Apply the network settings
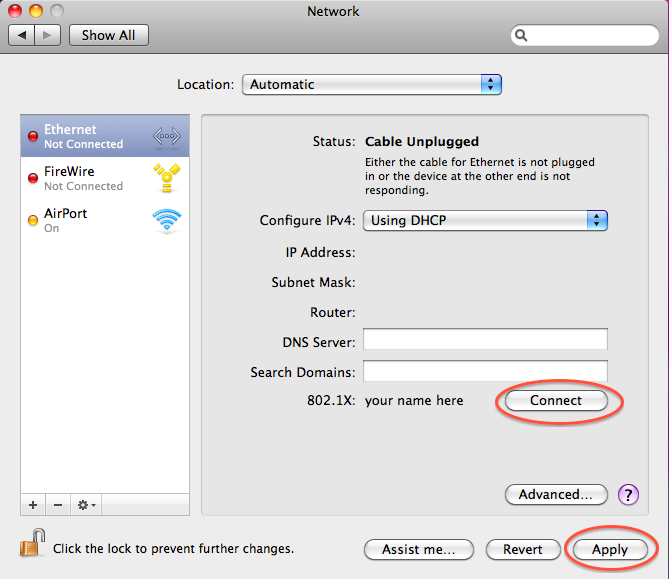The image size is (669, 579). (610, 550)
